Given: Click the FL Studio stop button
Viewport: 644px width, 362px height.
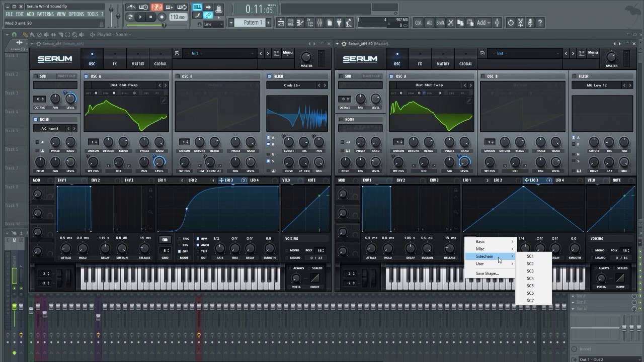Looking at the screenshot, I should [151, 17].
